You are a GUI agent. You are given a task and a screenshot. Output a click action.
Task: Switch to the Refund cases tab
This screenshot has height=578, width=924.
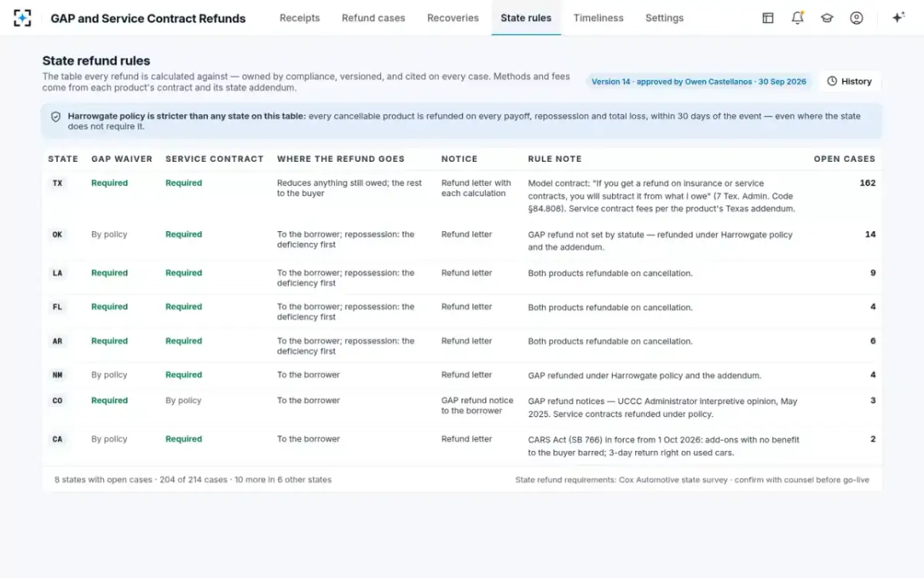[x=373, y=18]
